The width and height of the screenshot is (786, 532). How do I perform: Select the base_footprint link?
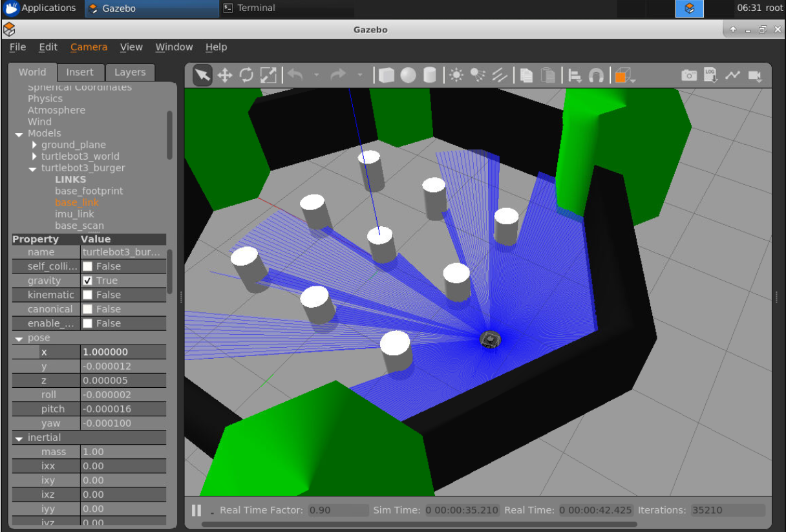(89, 191)
